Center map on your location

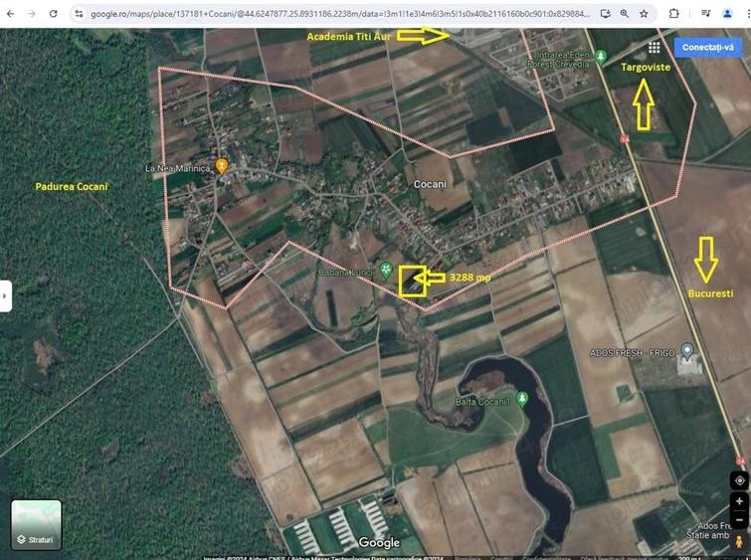(739, 480)
